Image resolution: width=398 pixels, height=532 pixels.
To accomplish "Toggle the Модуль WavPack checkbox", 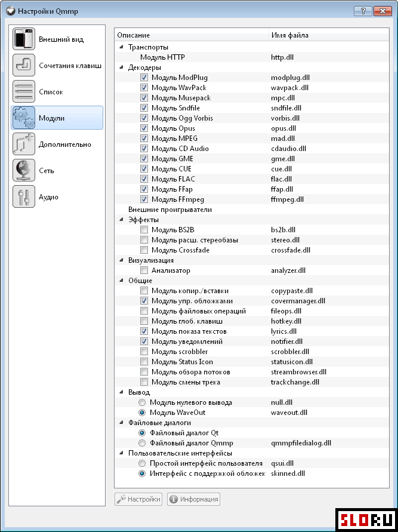I will pos(144,88).
